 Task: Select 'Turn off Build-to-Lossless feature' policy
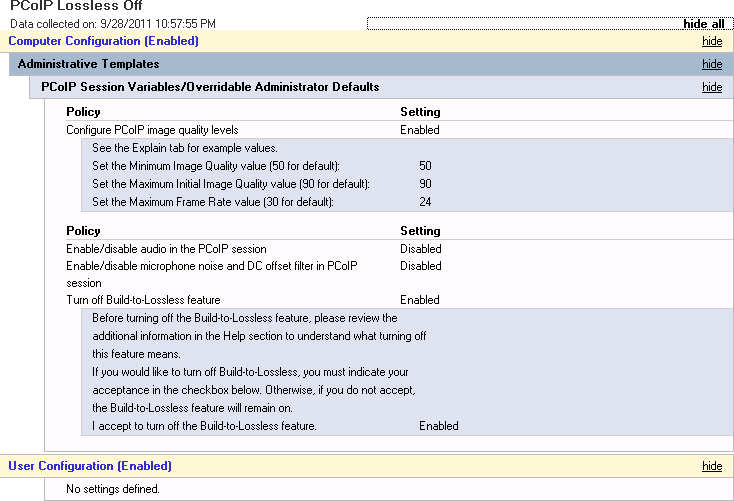[143, 300]
